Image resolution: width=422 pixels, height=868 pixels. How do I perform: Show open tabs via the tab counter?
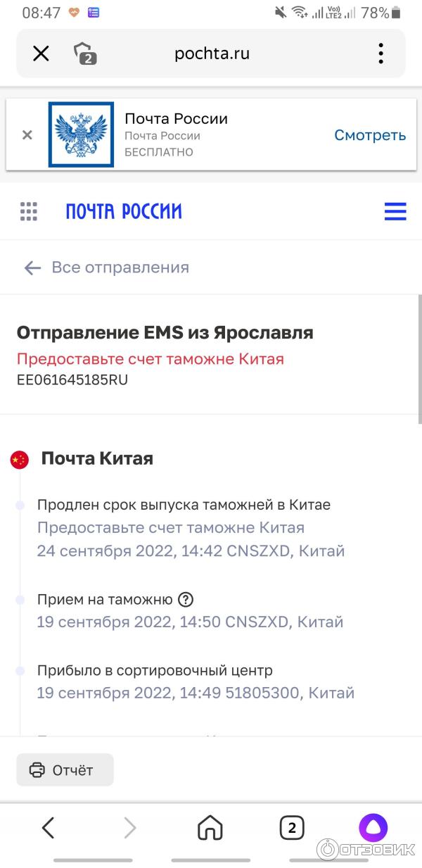pyautogui.click(x=292, y=828)
